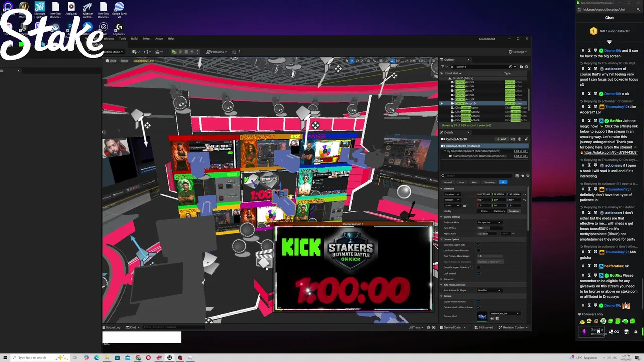Adjust Post Process Blend Weight slider
The width and height of the screenshot is (644, 362).
(x=490, y=256)
